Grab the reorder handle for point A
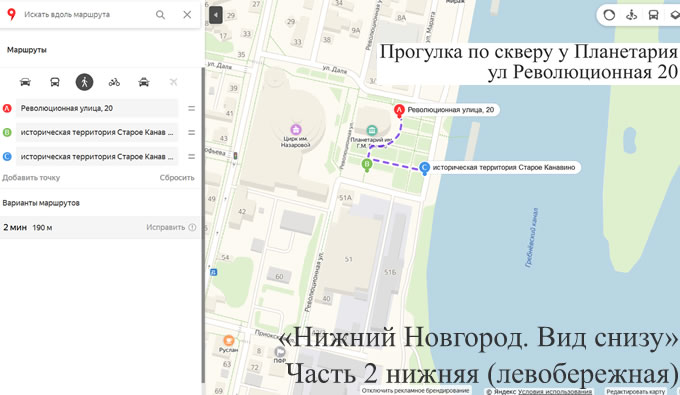 pyautogui.click(x=191, y=108)
